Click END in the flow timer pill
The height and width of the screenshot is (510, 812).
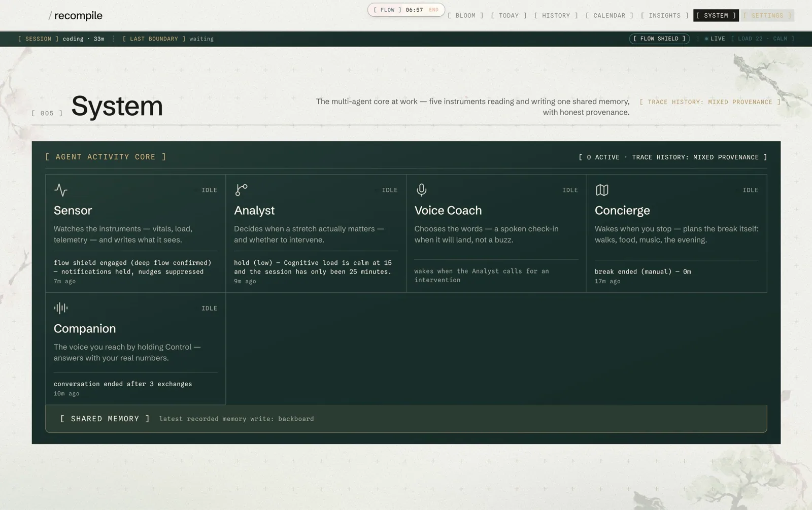point(433,10)
